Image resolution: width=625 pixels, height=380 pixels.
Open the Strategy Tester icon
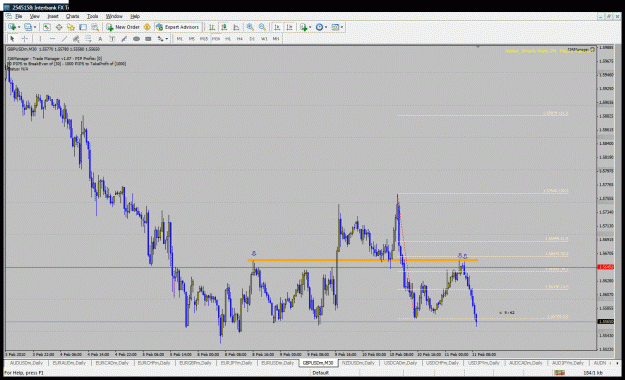(x=95, y=27)
